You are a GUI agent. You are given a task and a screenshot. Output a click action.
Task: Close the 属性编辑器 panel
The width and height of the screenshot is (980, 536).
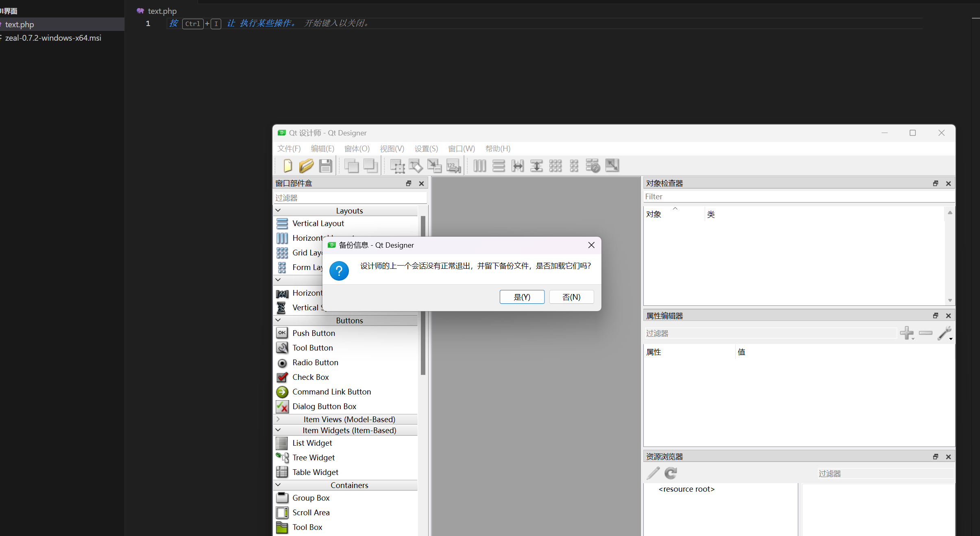[948, 316]
